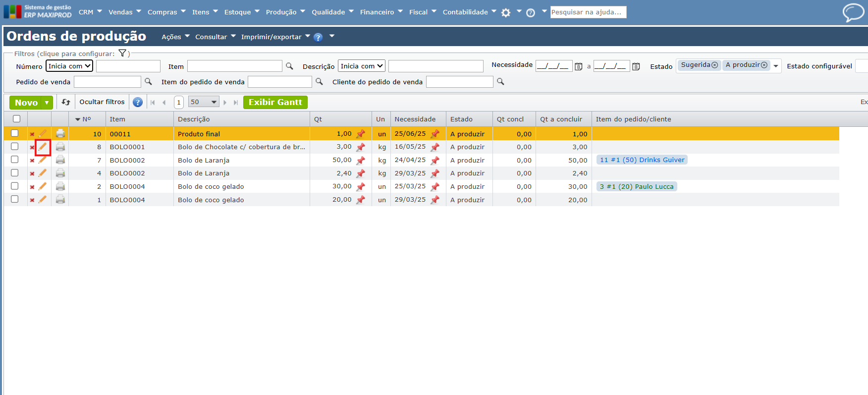Check the box for order 1 row

pos(15,199)
